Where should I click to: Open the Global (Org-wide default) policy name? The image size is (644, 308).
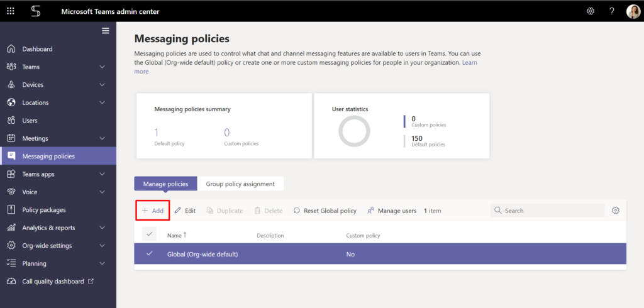[x=203, y=254]
